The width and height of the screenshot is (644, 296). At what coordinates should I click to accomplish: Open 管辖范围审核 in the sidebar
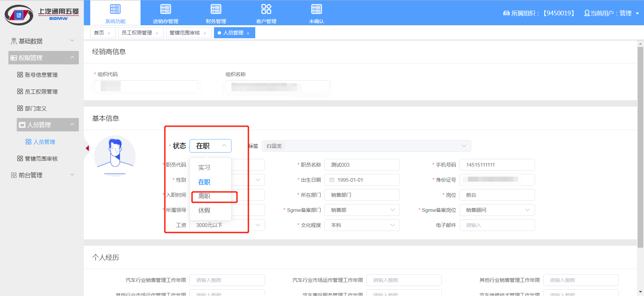coord(41,159)
